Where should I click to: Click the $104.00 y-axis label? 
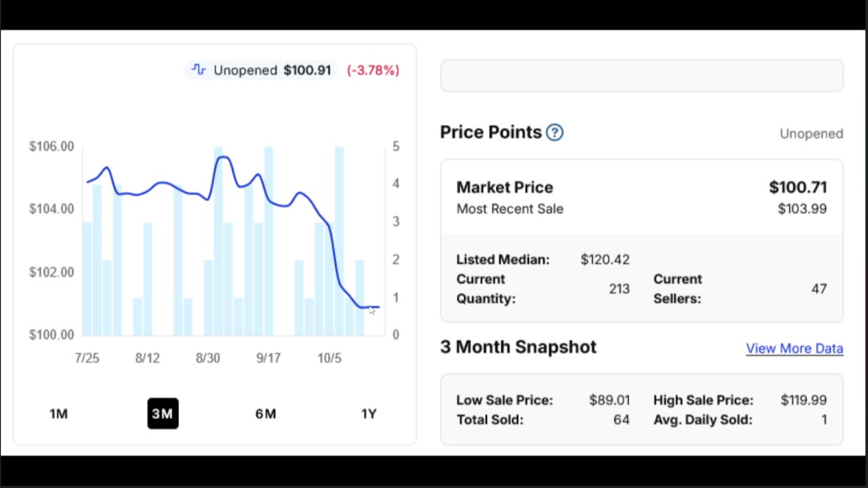coord(52,209)
